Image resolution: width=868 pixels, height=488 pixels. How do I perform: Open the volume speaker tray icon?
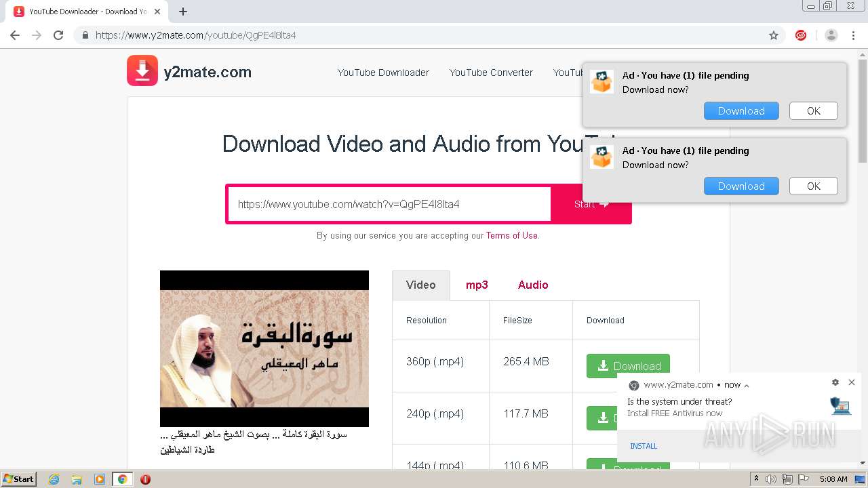pos(771,479)
